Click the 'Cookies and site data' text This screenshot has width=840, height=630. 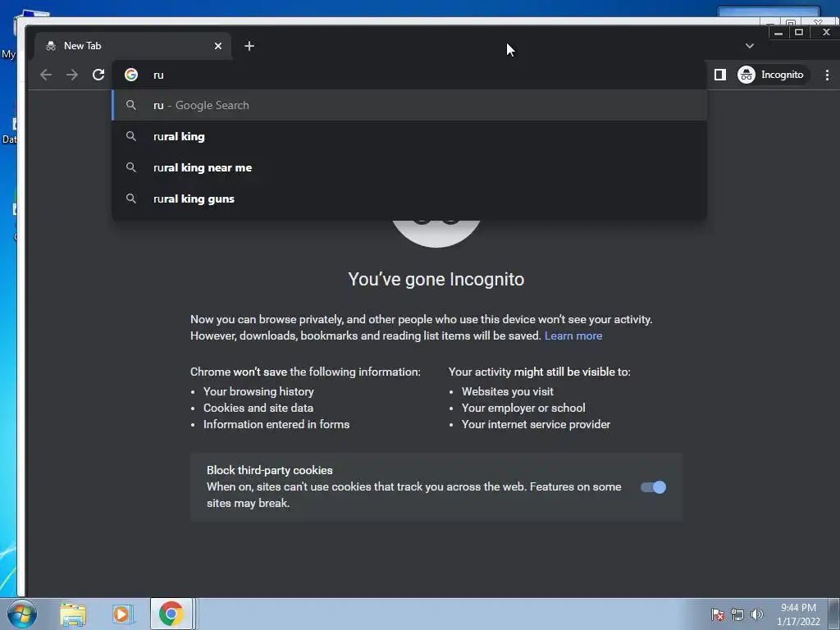click(258, 409)
